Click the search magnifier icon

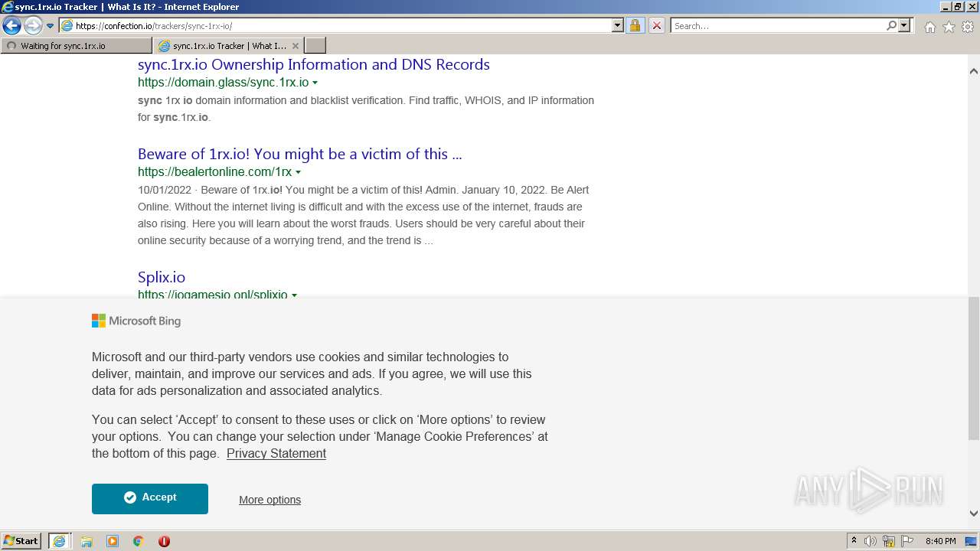coord(891,25)
